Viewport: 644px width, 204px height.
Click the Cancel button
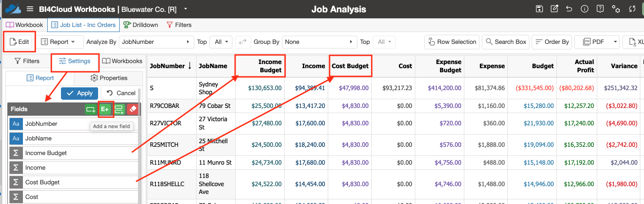pos(121,93)
